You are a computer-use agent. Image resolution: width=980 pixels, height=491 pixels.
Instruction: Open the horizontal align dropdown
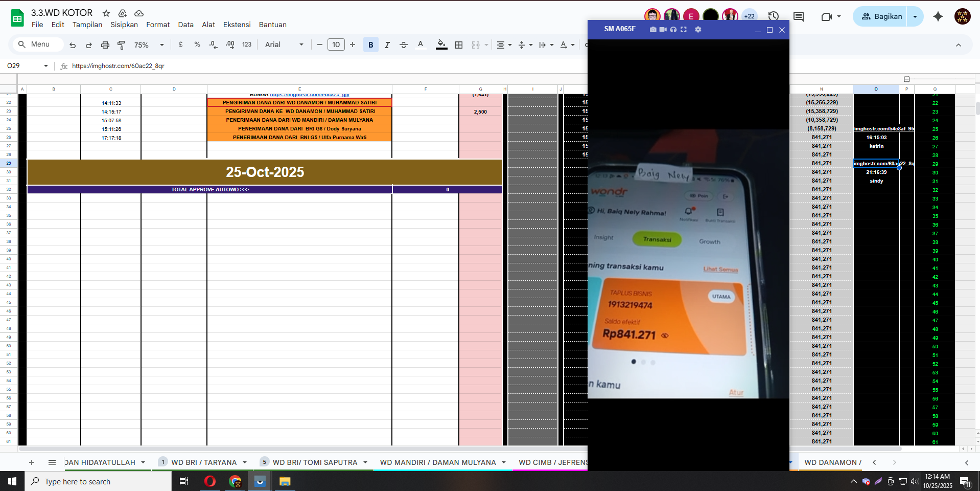point(504,45)
